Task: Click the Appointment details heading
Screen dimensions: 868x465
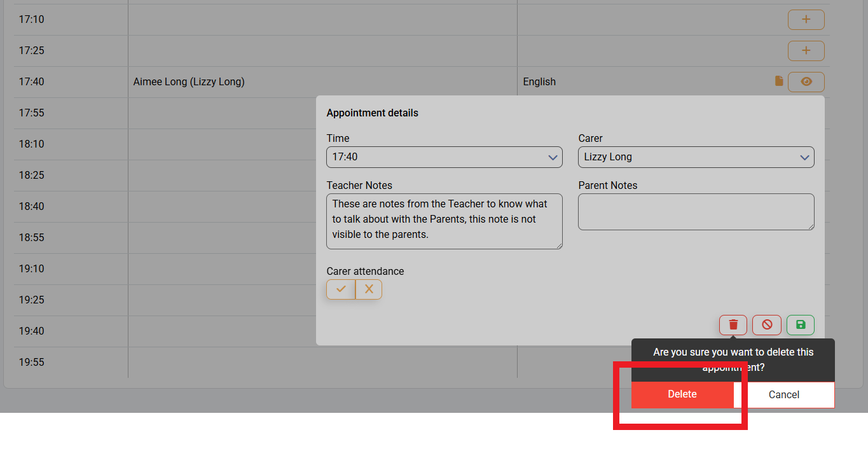Action: pos(373,113)
